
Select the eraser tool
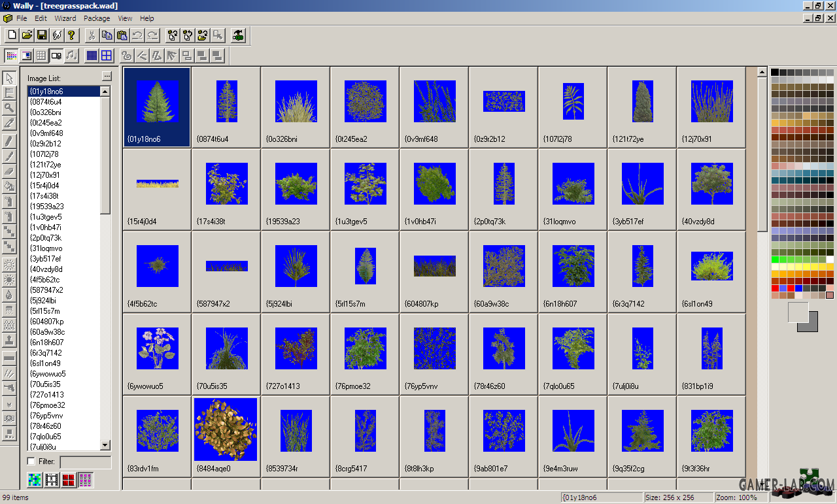click(10, 171)
